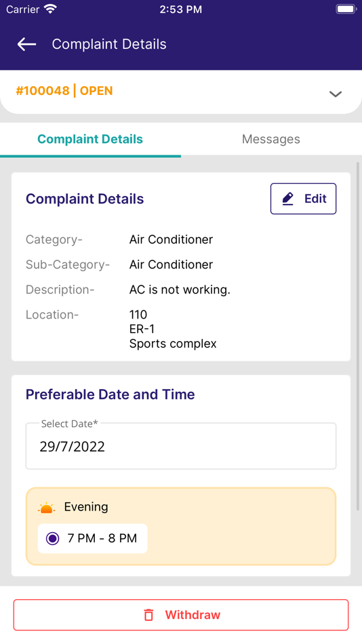Expand the complaint header chevron
Screen dimensions: 362x644
coord(336,94)
